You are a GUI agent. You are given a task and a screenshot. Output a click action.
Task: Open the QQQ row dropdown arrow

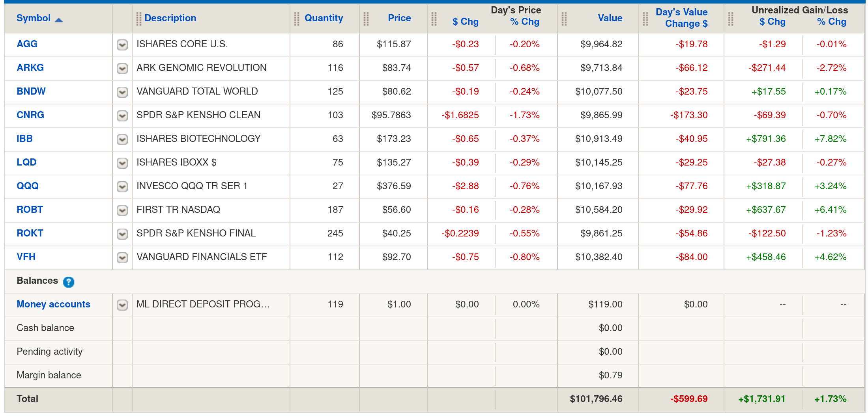[x=122, y=186]
